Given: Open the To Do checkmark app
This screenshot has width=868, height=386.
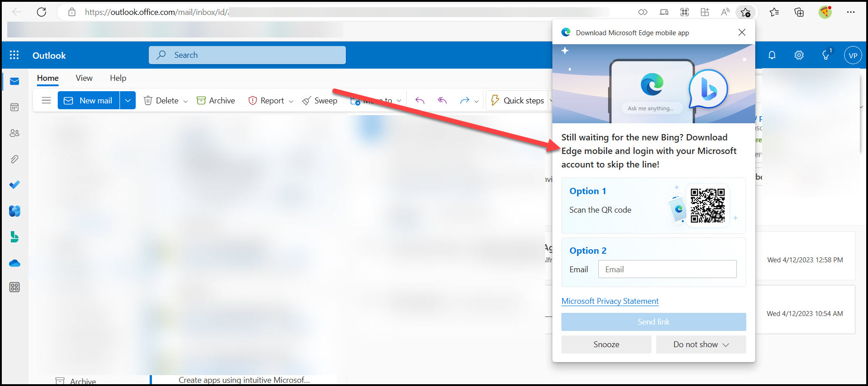Looking at the screenshot, I should [x=14, y=185].
